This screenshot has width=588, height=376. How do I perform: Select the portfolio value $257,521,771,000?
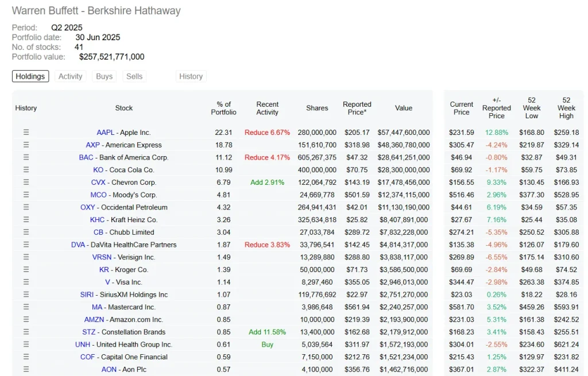(112, 57)
